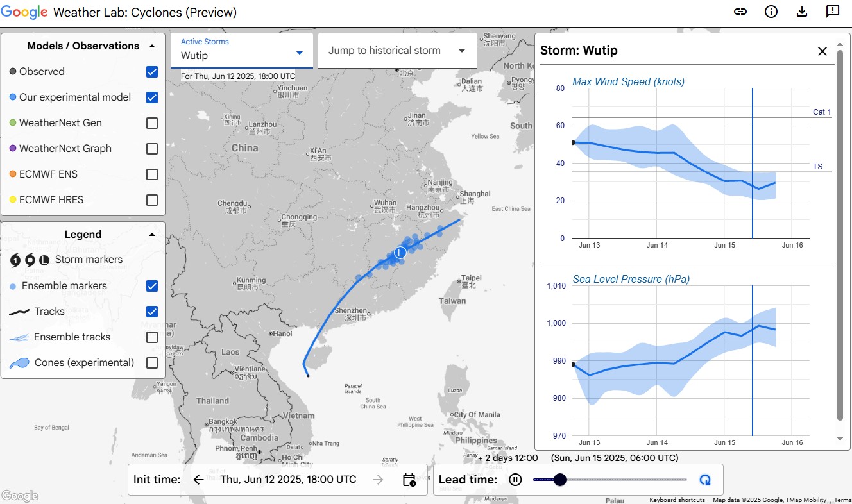Viewport: 852px width, 504px height.
Task: Click the WeatherNext Graph purple dot
Action: (x=13, y=149)
